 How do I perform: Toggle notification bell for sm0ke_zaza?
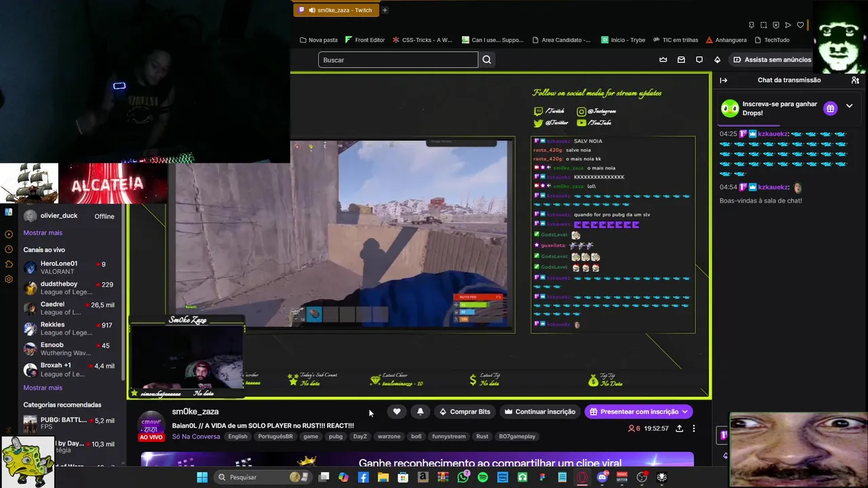point(420,411)
